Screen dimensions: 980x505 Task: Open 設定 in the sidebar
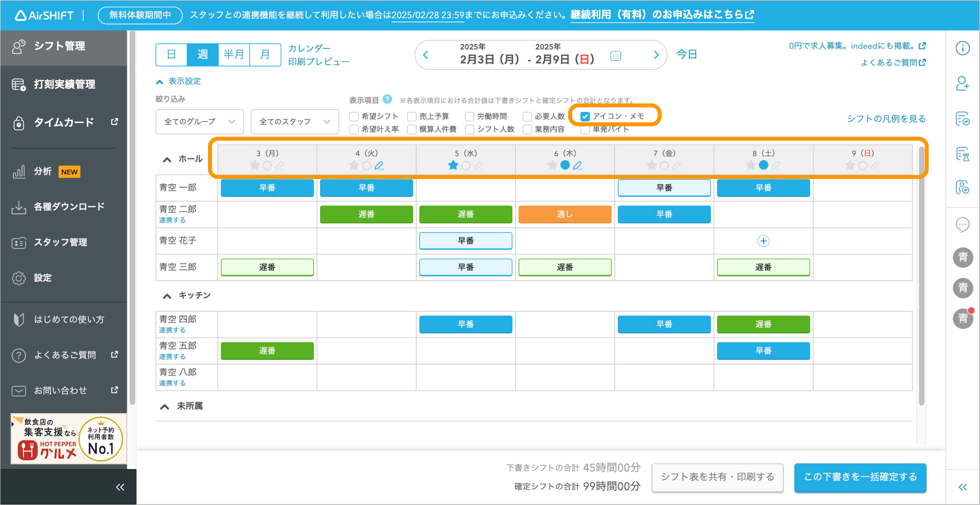(x=63, y=278)
